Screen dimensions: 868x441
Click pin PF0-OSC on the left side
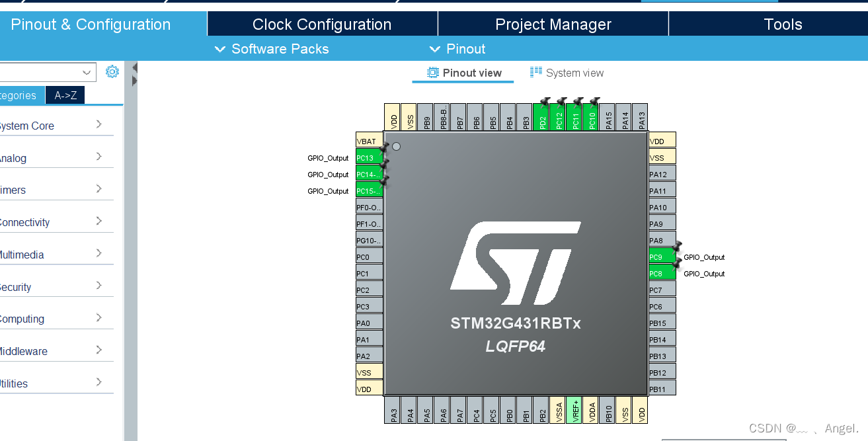(x=369, y=208)
